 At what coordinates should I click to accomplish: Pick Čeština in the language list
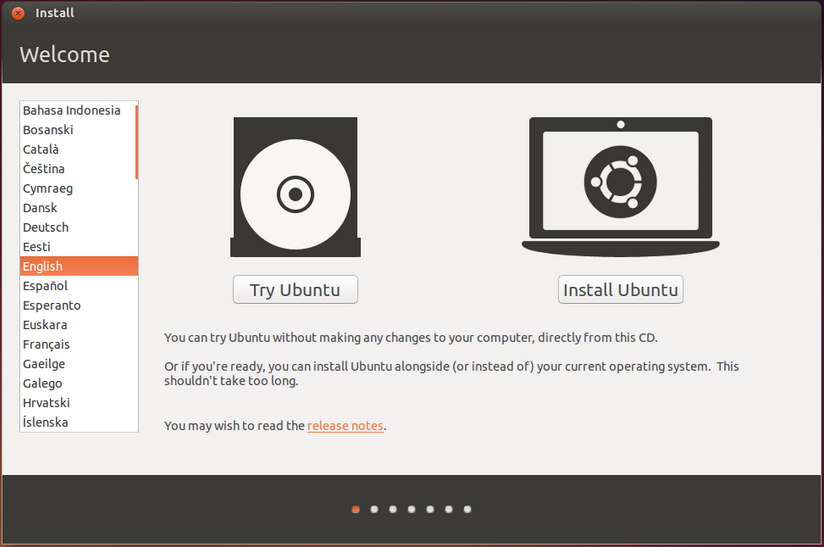(78, 169)
